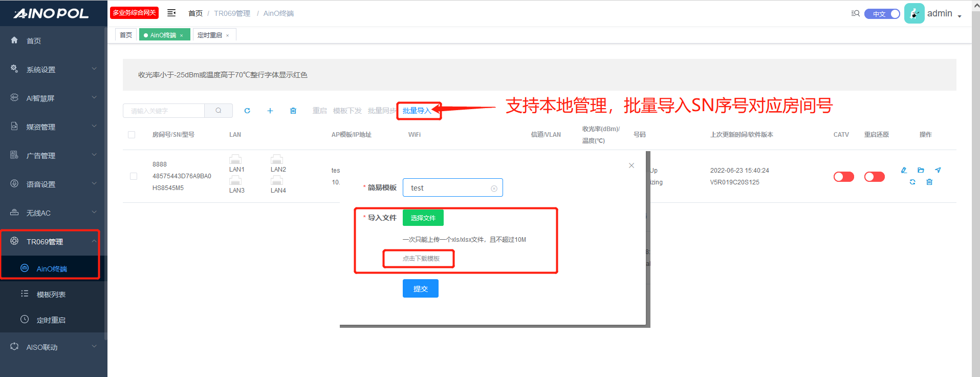
Task: Click the plus icon to add a terminal
Action: click(x=270, y=111)
